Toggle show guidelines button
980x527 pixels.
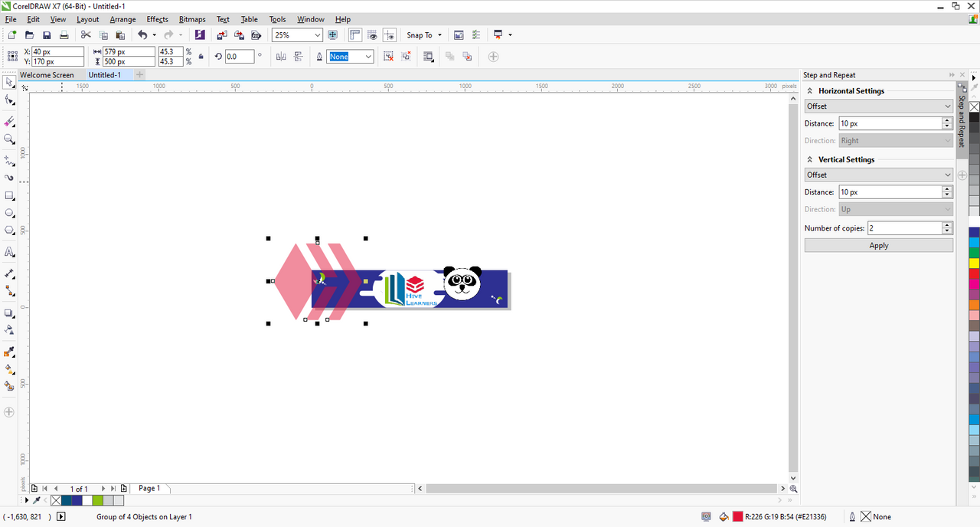(390, 35)
